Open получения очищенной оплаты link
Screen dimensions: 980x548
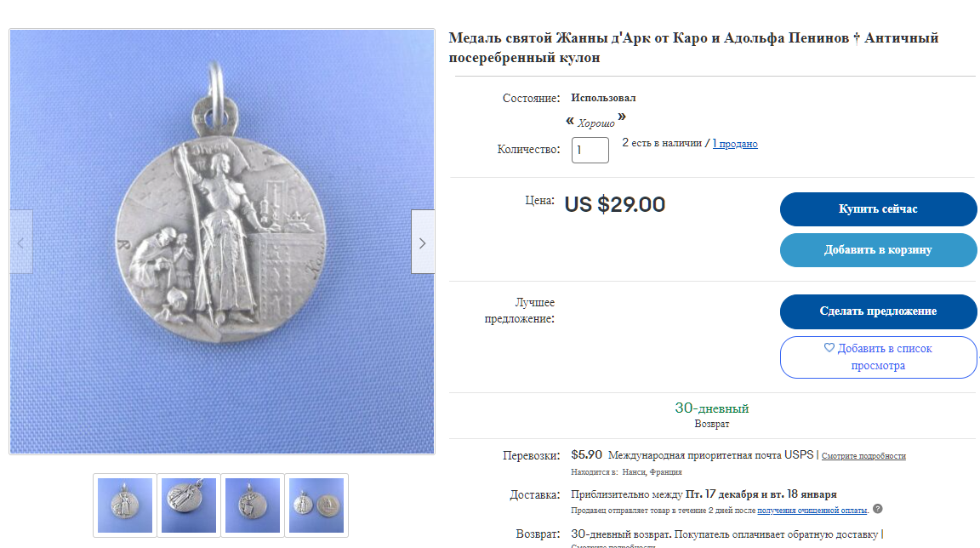click(812, 511)
